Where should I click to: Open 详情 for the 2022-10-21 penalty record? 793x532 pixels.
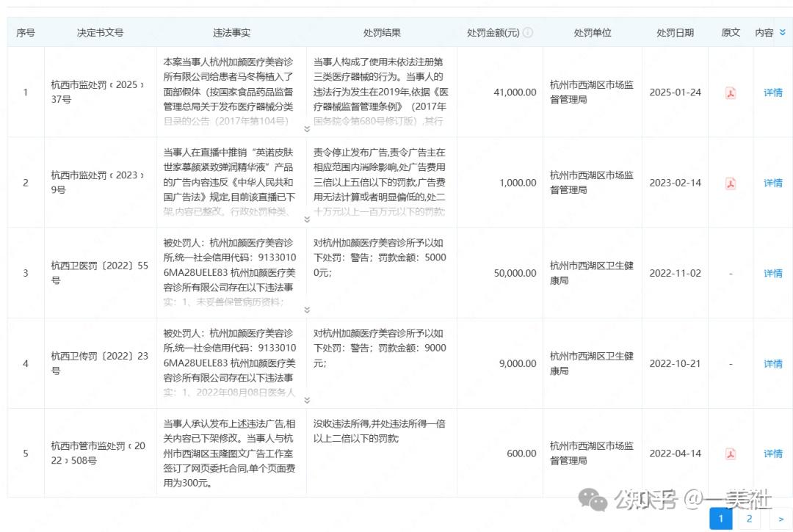pos(772,363)
